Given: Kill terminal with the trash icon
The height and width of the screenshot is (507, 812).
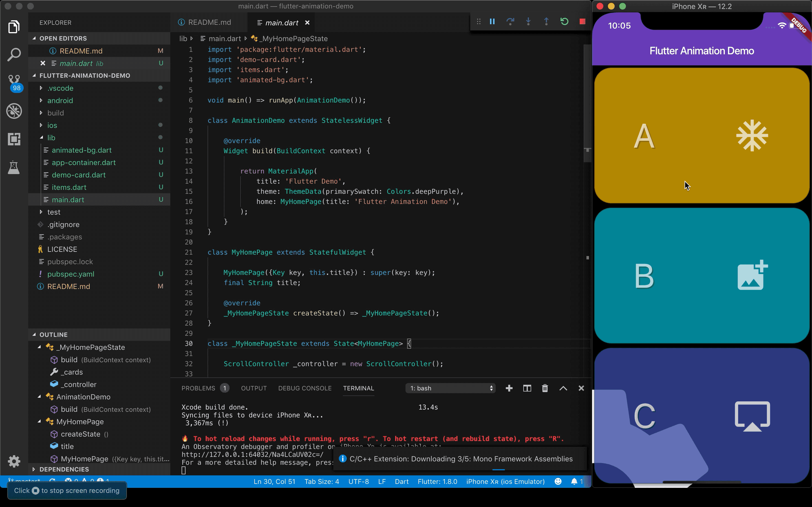Looking at the screenshot, I should tap(545, 388).
